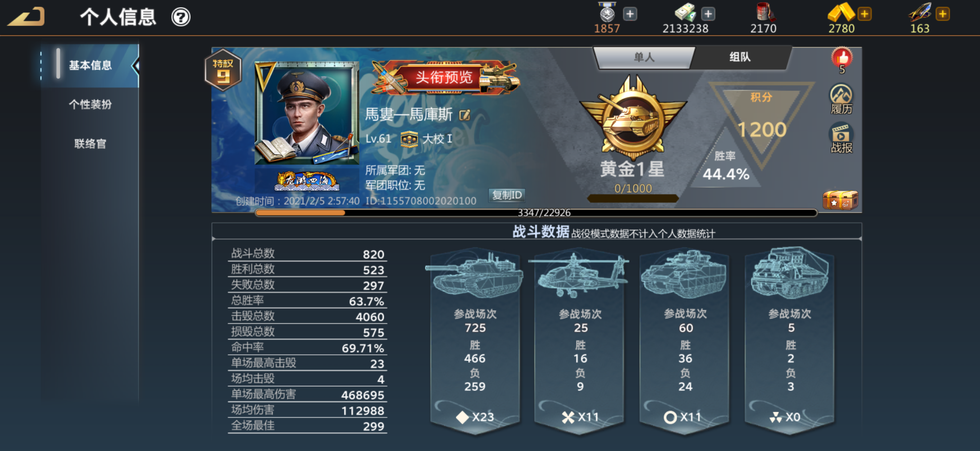Open 个性装扮 from the sidebar
The height and width of the screenshot is (451, 980).
90,105
